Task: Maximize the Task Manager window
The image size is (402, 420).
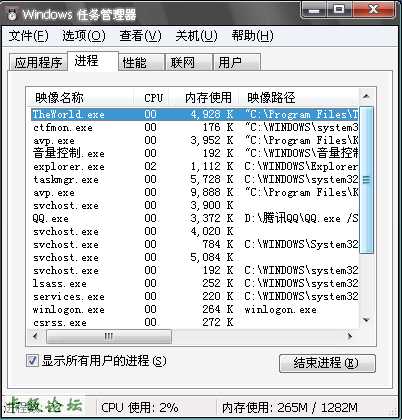Action: tap(339, 9)
